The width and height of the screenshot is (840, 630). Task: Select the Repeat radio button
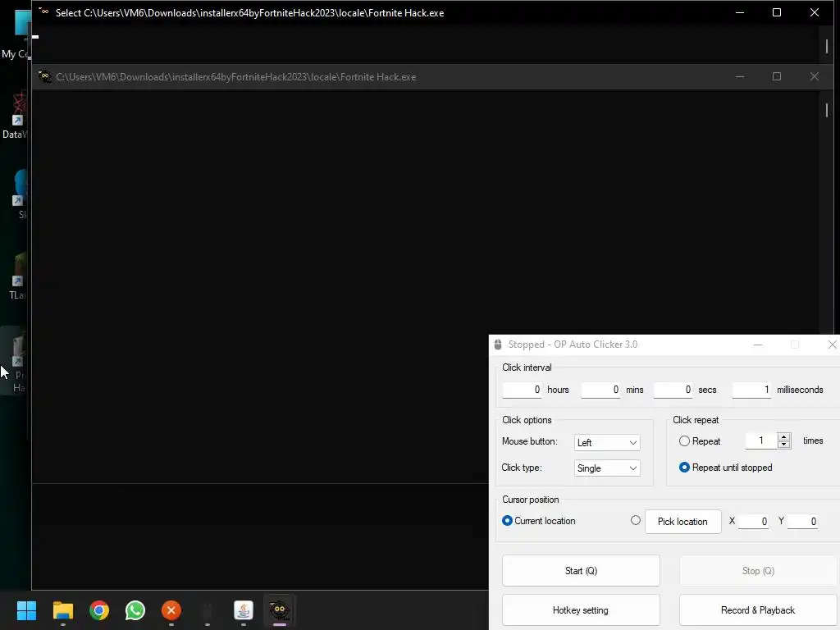[684, 441]
